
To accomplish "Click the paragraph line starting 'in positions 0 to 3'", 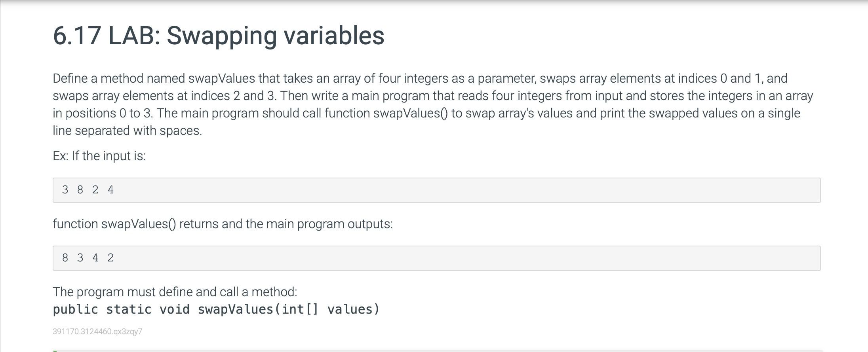I will point(426,113).
